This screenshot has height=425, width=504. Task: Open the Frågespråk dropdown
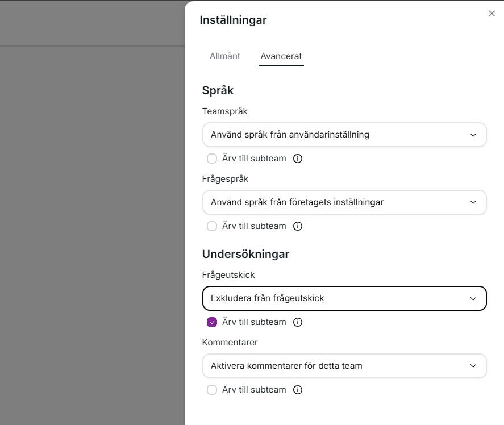pyautogui.click(x=344, y=202)
